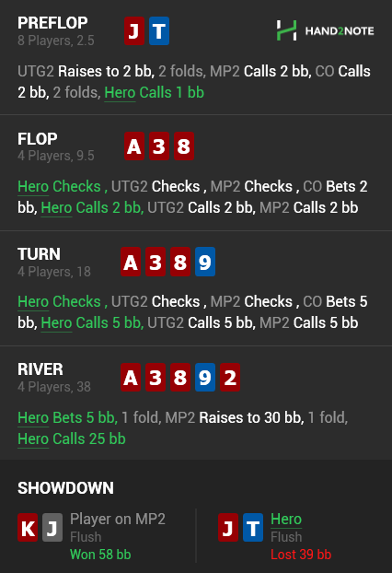Viewport: 392px width, 573px height.
Task: Click Hero's blue T card at showdown
Action: [253, 527]
